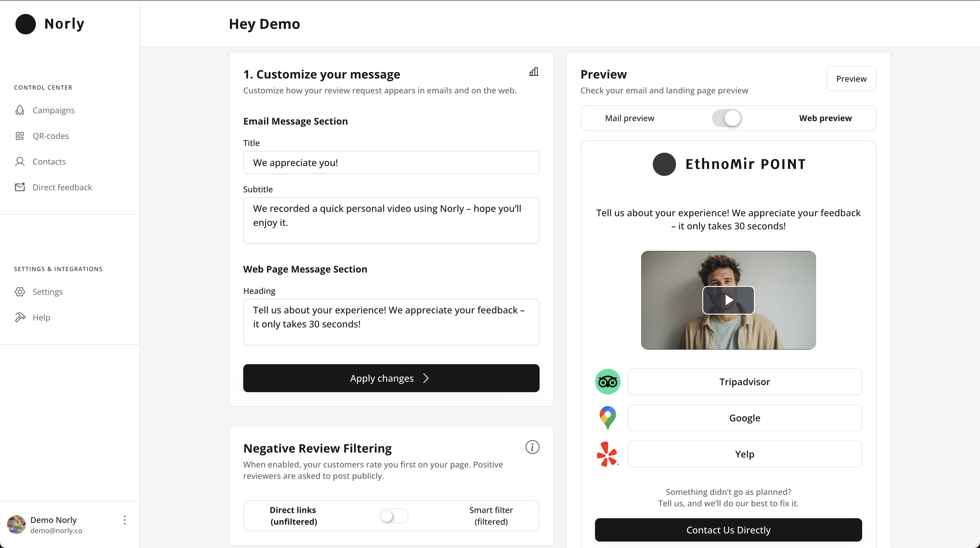Show Negative Review Filtering info icon
This screenshot has width=980, height=548.
pyautogui.click(x=532, y=447)
